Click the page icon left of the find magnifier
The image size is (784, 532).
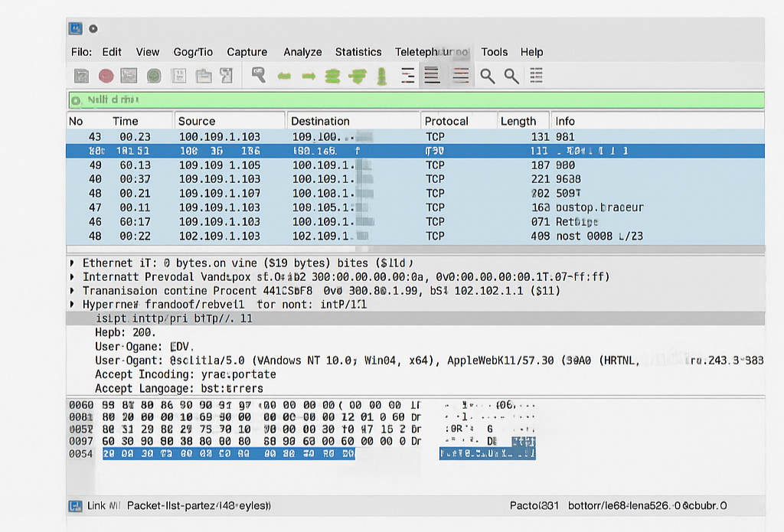(x=227, y=76)
